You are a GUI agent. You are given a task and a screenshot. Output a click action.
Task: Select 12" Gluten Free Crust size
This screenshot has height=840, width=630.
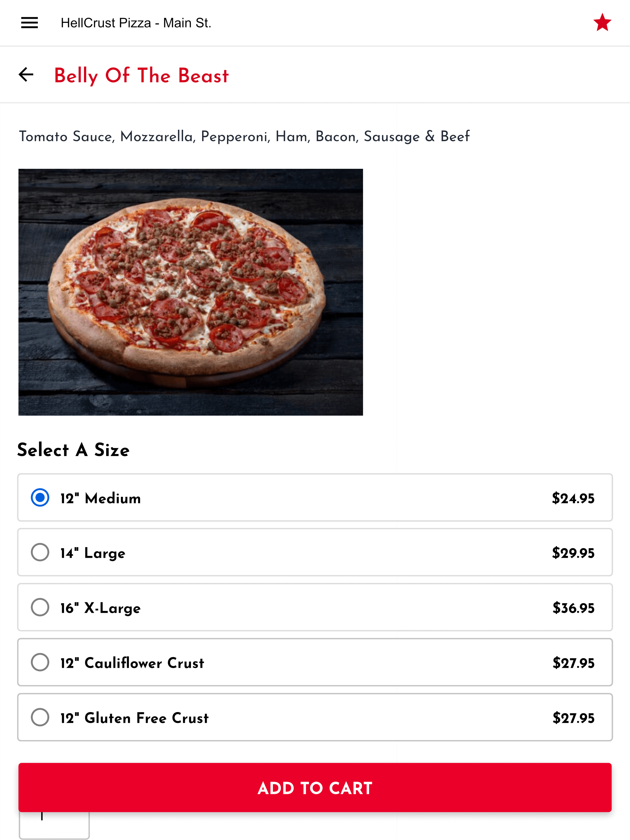click(315, 717)
